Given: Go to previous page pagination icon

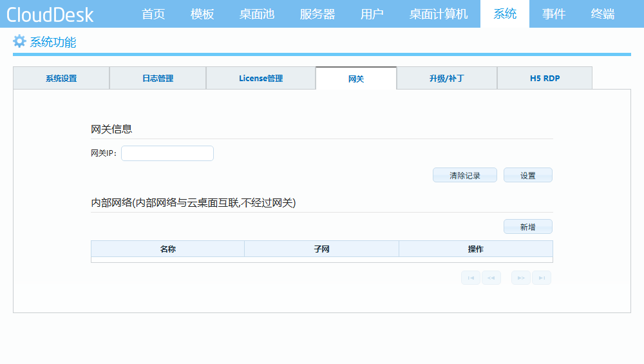Looking at the screenshot, I should pos(491,278).
